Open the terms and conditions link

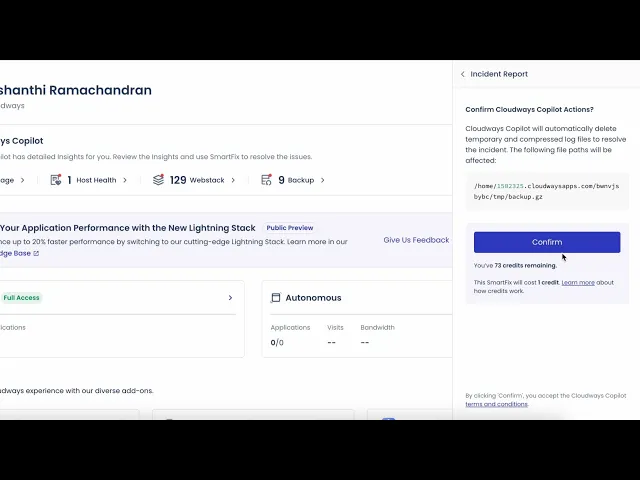[x=496, y=404]
